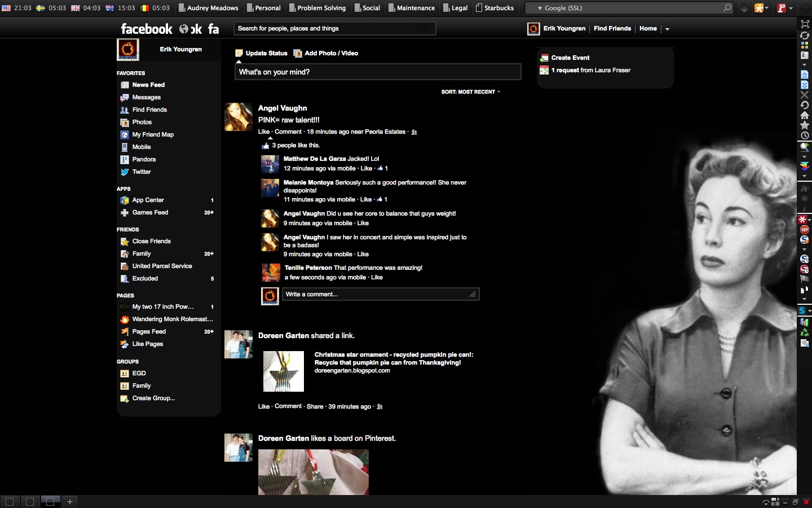The image size is (812, 508).
Task: Open Photos from the sidebar
Action: 142,122
